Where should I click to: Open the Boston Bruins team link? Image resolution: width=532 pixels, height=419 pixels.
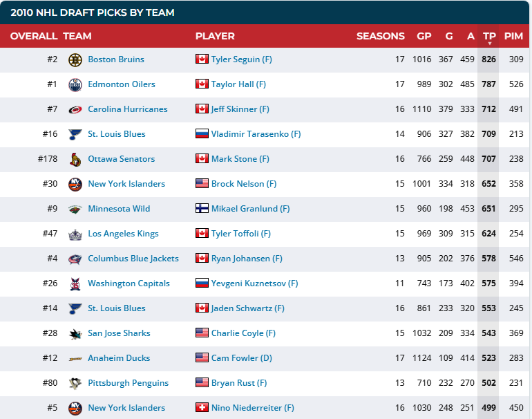(116, 59)
